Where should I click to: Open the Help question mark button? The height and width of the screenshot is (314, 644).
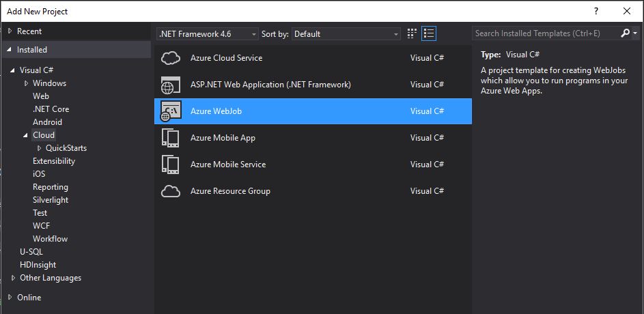pos(596,12)
